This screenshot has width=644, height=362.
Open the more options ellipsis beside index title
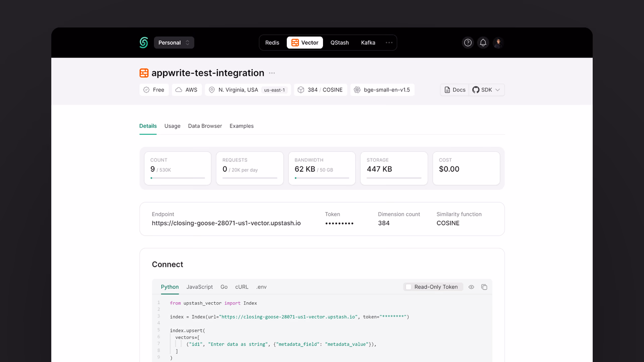coord(272,73)
